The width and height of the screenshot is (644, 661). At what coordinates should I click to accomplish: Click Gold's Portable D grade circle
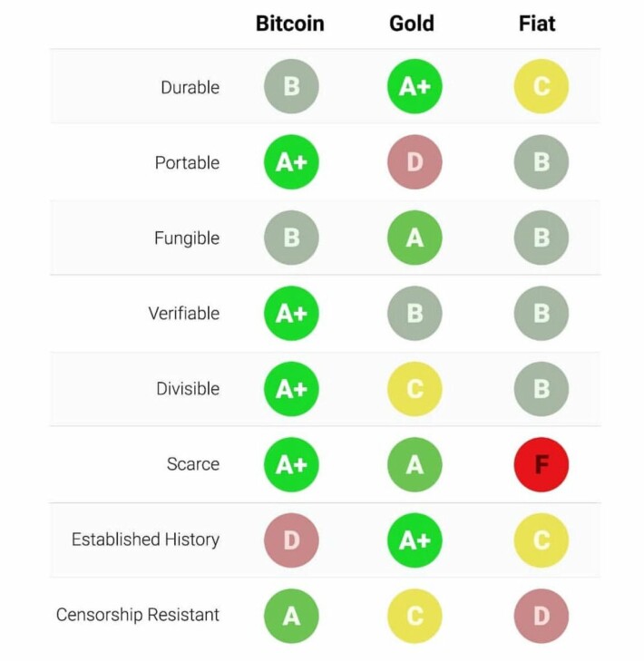point(415,162)
